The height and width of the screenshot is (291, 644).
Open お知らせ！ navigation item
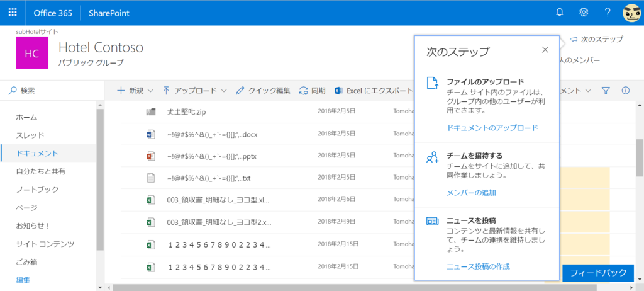(33, 225)
